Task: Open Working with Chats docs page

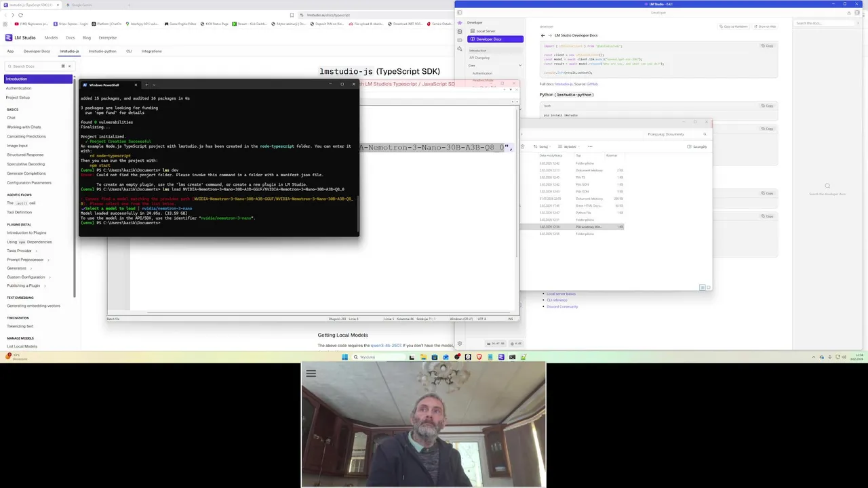Action: 24,127
